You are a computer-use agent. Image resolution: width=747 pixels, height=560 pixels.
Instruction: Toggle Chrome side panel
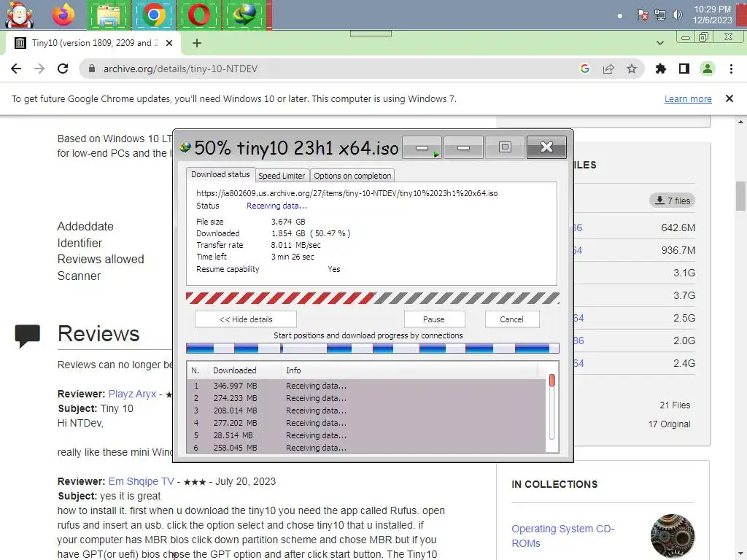684,69
